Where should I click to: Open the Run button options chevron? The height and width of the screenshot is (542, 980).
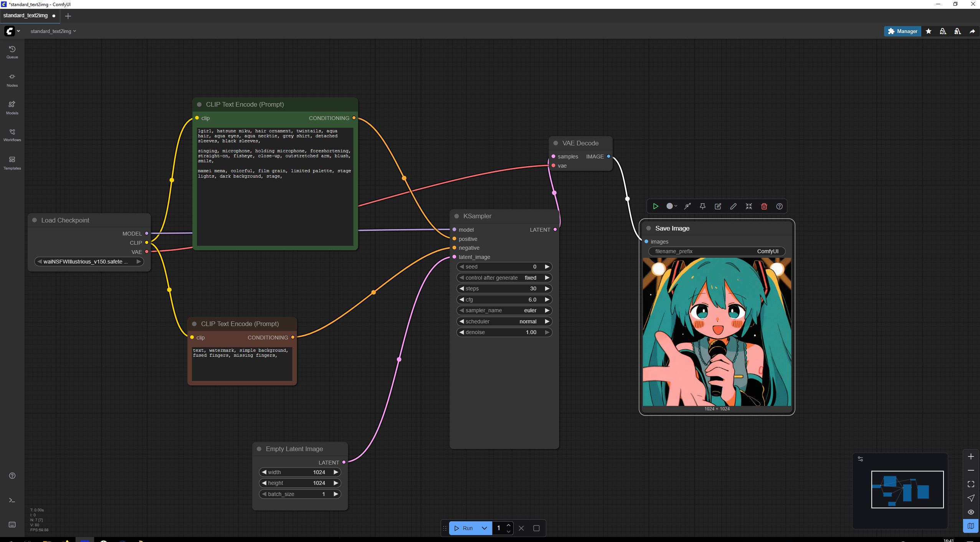(x=484, y=528)
